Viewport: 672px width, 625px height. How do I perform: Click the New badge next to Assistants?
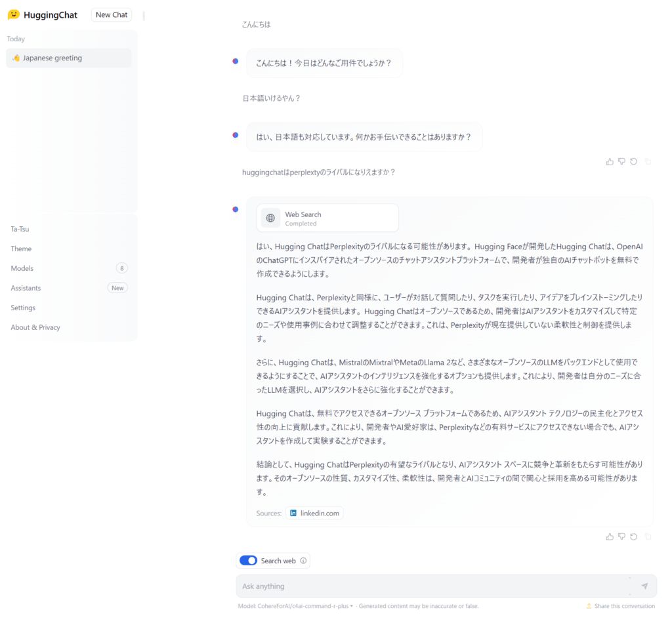click(x=117, y=288)
